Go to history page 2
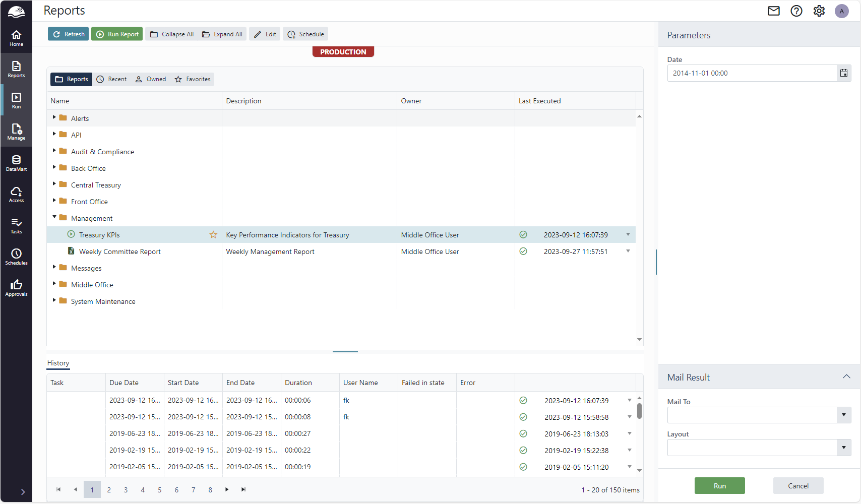 (109, 489)
